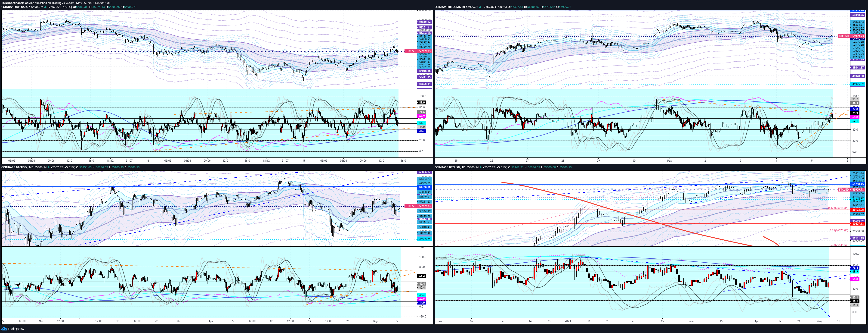This screenshot has width=868, height=333.
Task: Select the 52806.34 price label
Action: click(425, 84)
